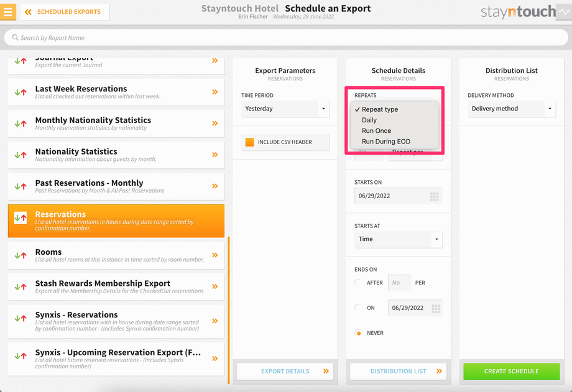Open the Time Period Yesterday dropdown
Viewport: 572px width, 392px height.
[285, 109]
